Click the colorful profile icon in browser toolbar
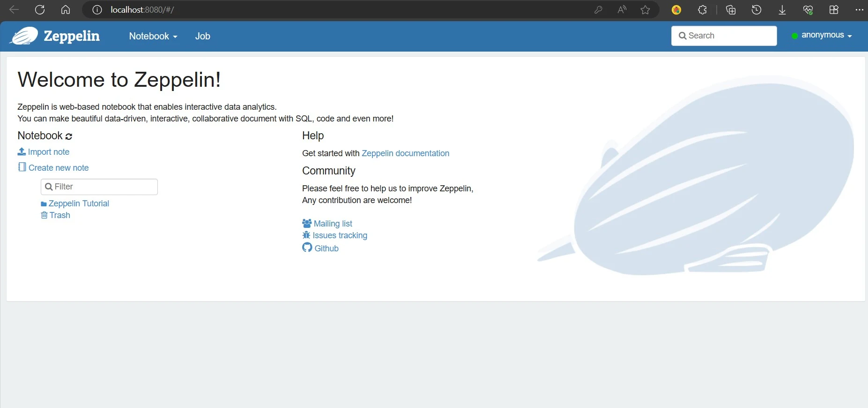868x408 pixels. click(676, 10)
